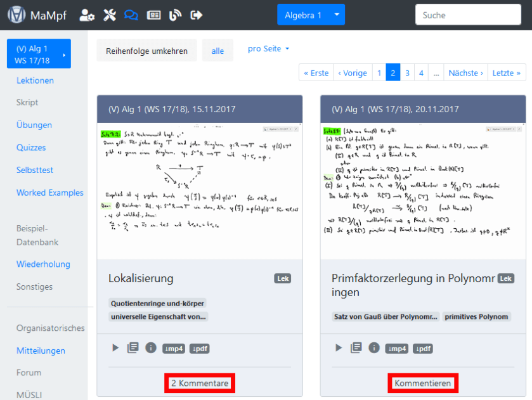
Task: Download pdf of Primfaktorzerlegung lecture
Action: coord(423,348)
